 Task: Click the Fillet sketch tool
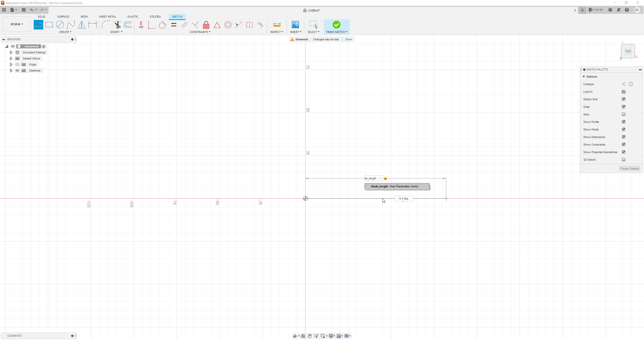pos(106,24)
